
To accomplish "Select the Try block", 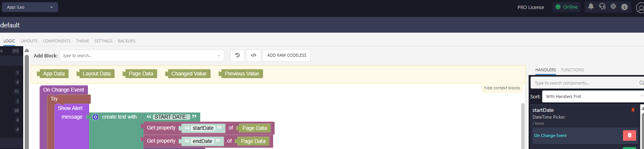I will pyautogui.click(x=54, y=99).
